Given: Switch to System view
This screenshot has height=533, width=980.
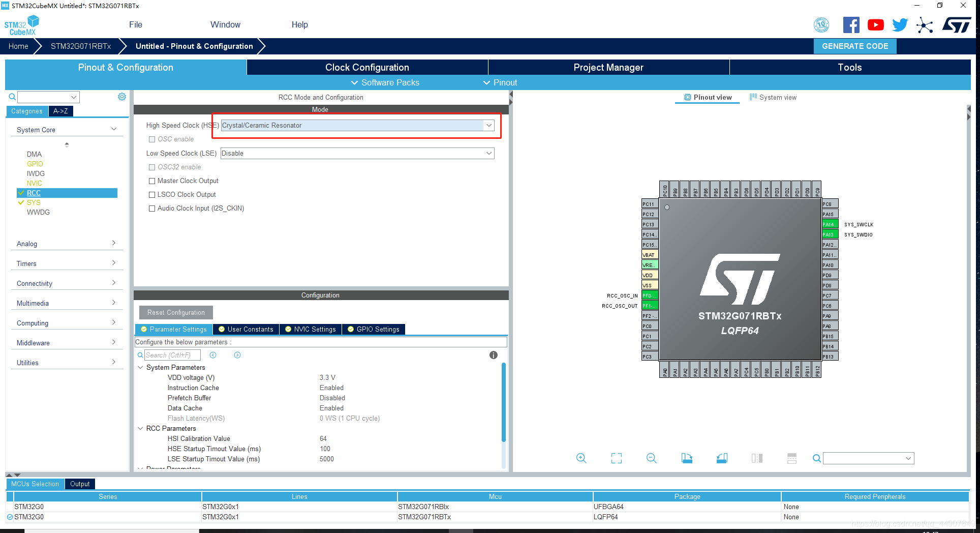Looking at the screenshot, I should (773, 97).
